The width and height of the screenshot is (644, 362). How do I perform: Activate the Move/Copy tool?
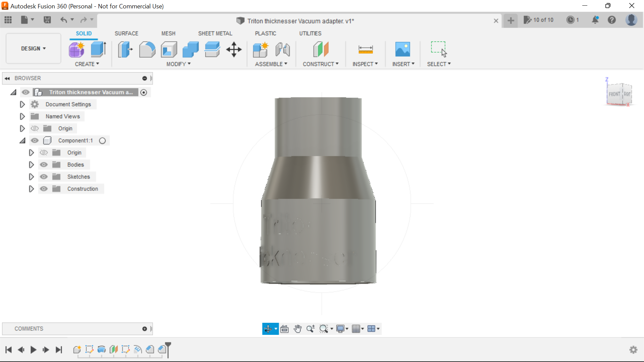point(234,49)
